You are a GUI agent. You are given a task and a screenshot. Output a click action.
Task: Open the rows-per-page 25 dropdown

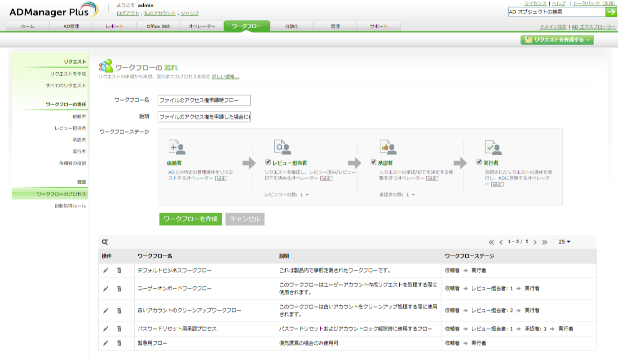click(564, 242)
